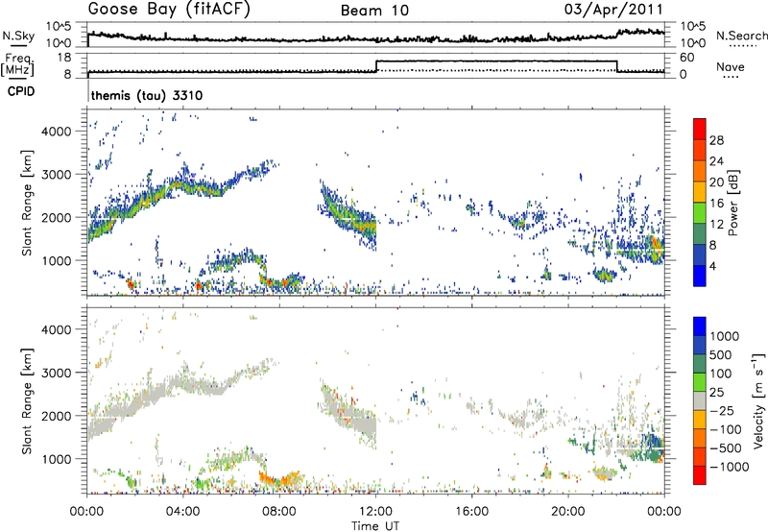Viewport: 768px width, 532px height.
Task: Pick the blue top segment of velocity colorbar
Action: tap(700, 326)
